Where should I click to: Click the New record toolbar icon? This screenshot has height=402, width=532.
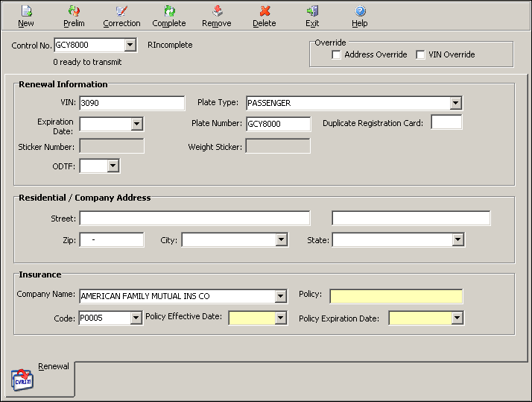26,12
